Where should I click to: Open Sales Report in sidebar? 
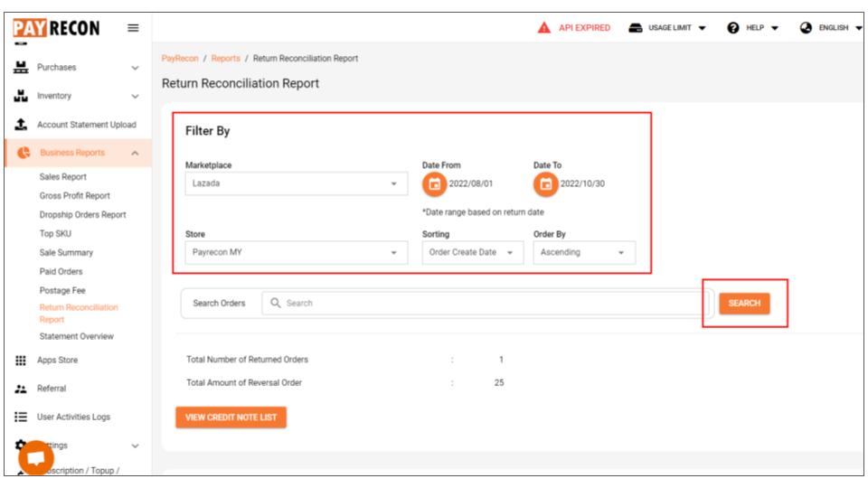click(63, 177)
